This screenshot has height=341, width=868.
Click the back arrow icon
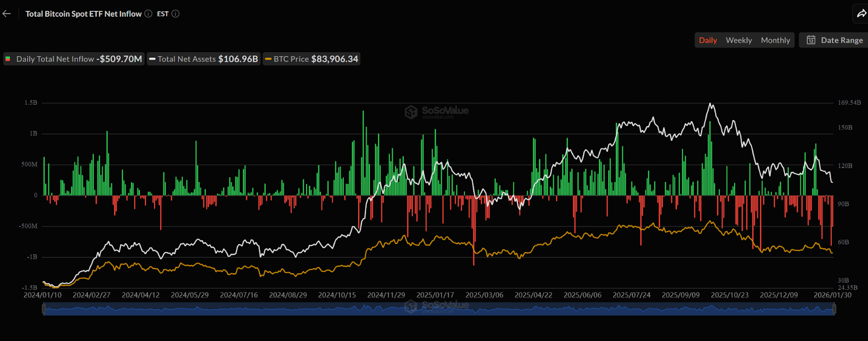tap(7, 14)
